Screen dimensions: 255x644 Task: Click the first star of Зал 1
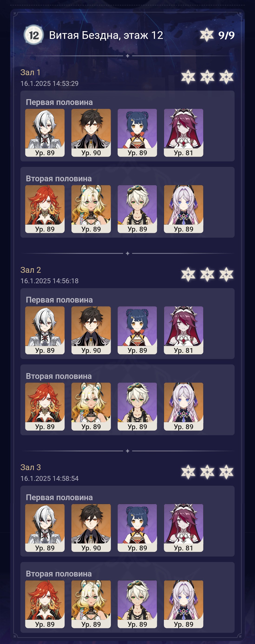point(188,77)
